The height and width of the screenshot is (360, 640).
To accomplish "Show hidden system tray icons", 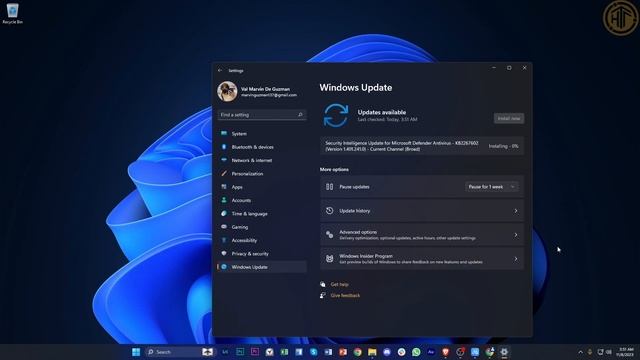I will pyautogui.click(x=580, y=352).
